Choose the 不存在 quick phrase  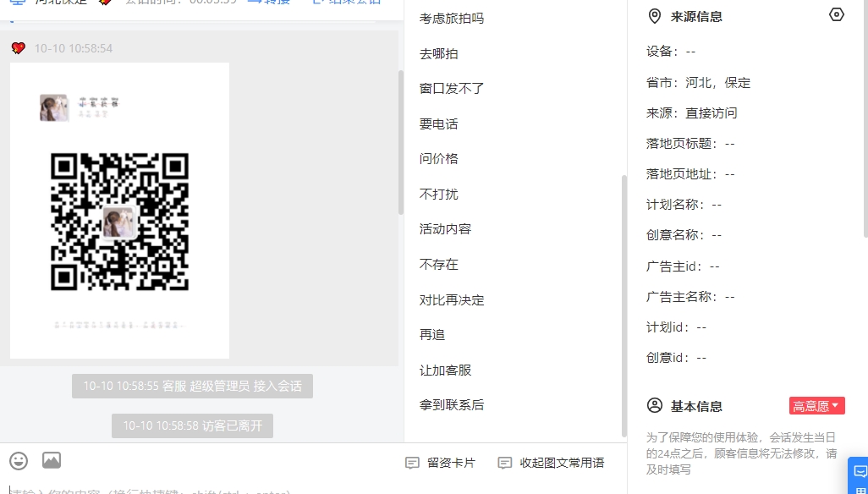[x=439, y=265]
